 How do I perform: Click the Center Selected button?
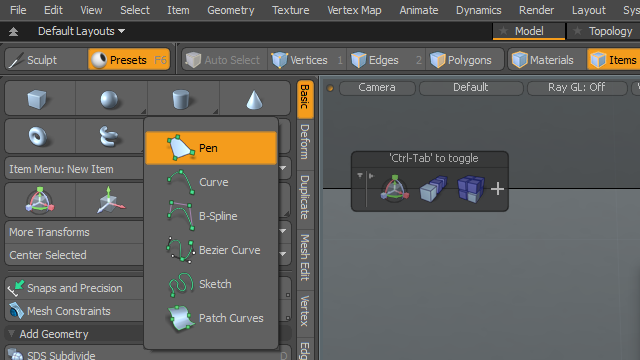coord(74,255)
